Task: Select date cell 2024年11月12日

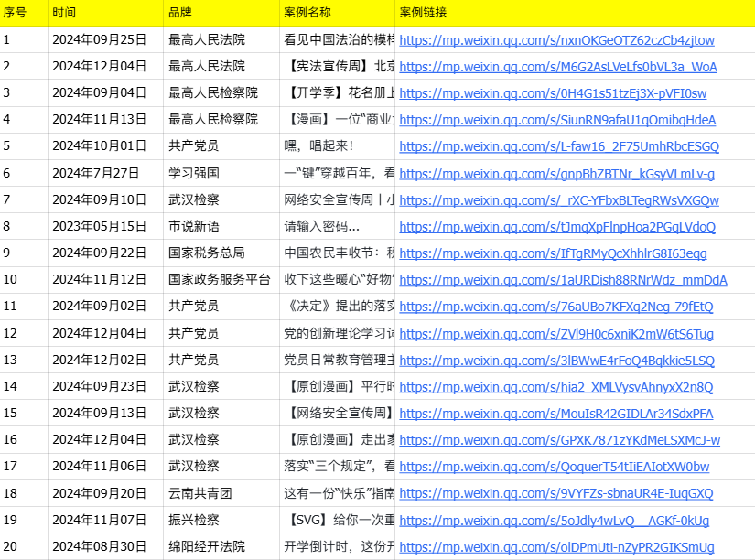Action: click(106, 279)
